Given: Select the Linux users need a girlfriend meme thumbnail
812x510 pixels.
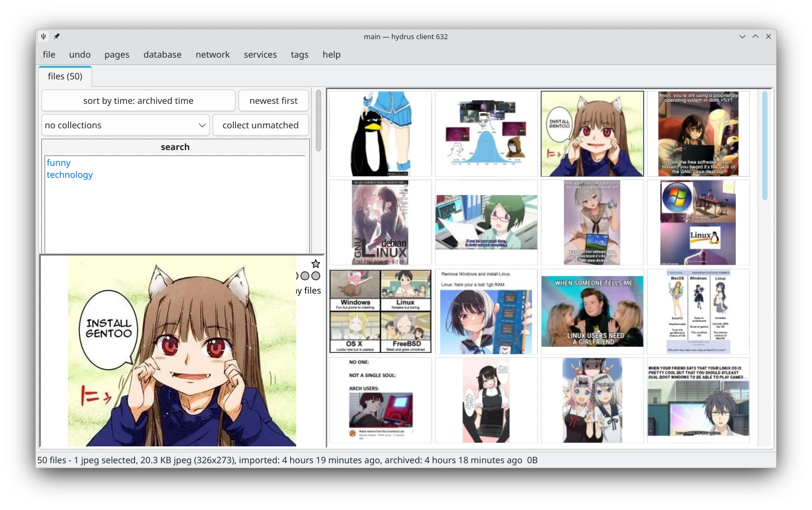Looking at the screenshot, I should (x=592, y=312).
